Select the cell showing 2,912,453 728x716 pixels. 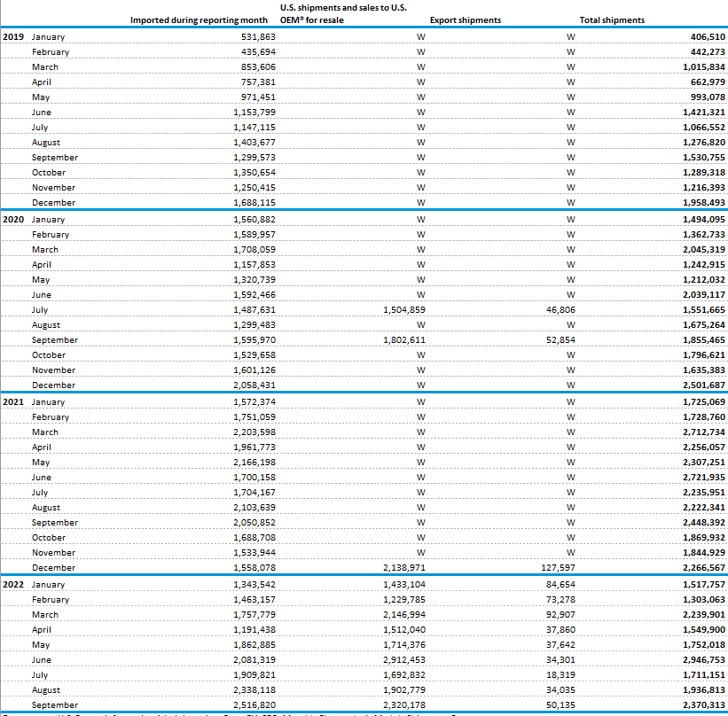pyautogui.click(x=404, y=659)
